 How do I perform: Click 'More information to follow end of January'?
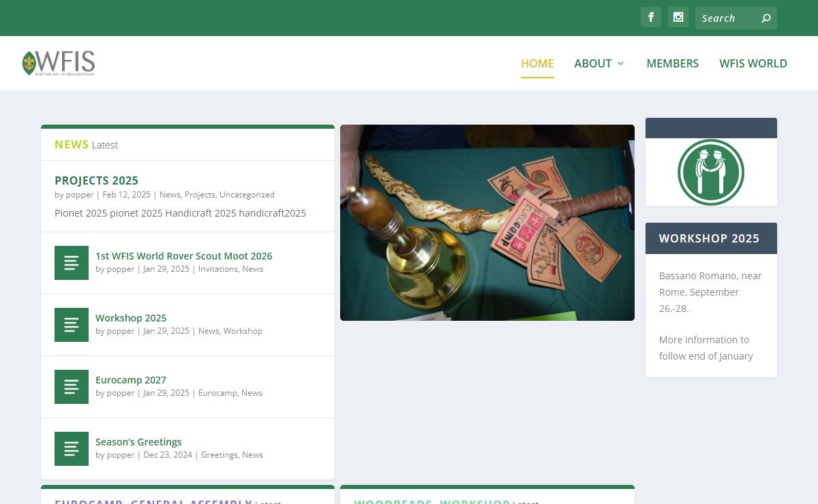pyautogui.click(x=706, y=348)
